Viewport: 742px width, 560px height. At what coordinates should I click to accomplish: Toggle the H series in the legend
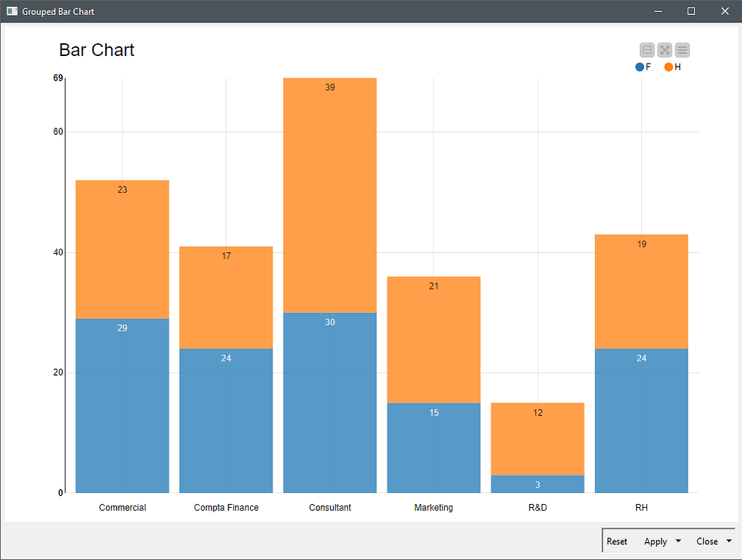[x=673, y=66]
